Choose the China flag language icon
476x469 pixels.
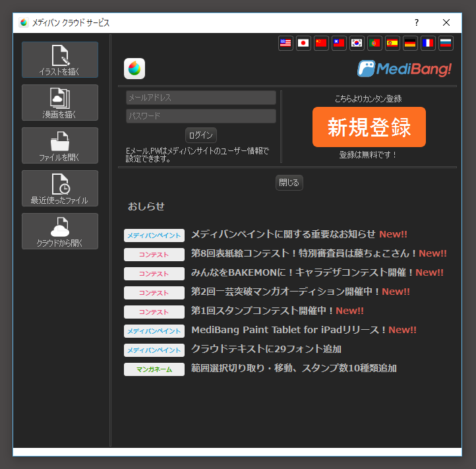pyautogui.click(x=321, y=43)
